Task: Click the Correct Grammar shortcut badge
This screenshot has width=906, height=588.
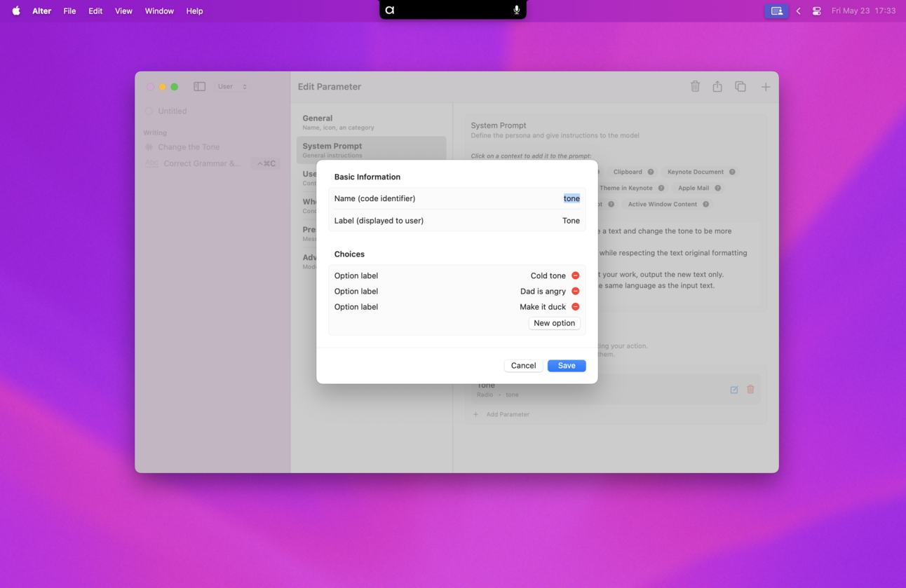Action: [266, 163]
